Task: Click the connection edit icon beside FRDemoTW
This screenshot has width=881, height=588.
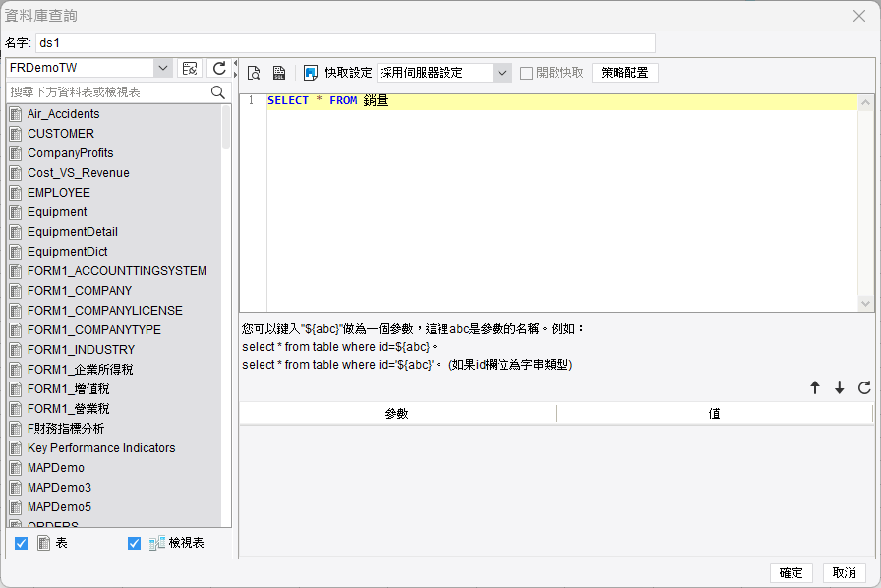Action: [190, 69]
